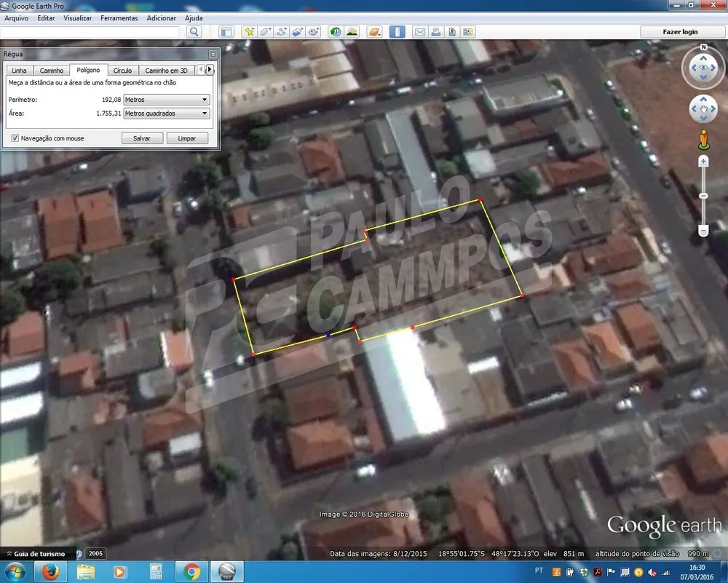This screenshot has width=728, height=583.
Task: Open the calculator in the taskbar
Action: click(156, 571)
